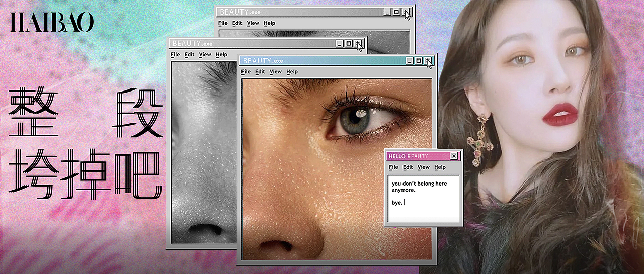This screenshot has width=644, height=274.
Task: Close the HELLO BEAUTY dialog
Action: (x=454, y=156)
